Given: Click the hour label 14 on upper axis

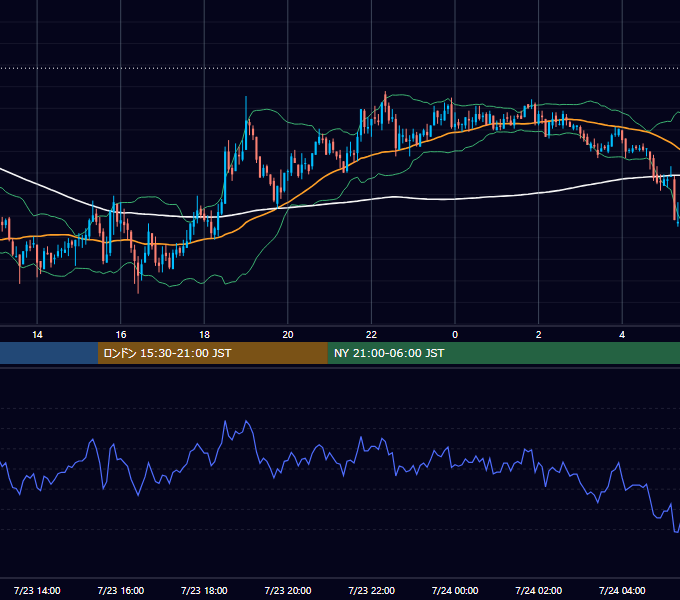Looking at the screenshot, I should 37,335.
